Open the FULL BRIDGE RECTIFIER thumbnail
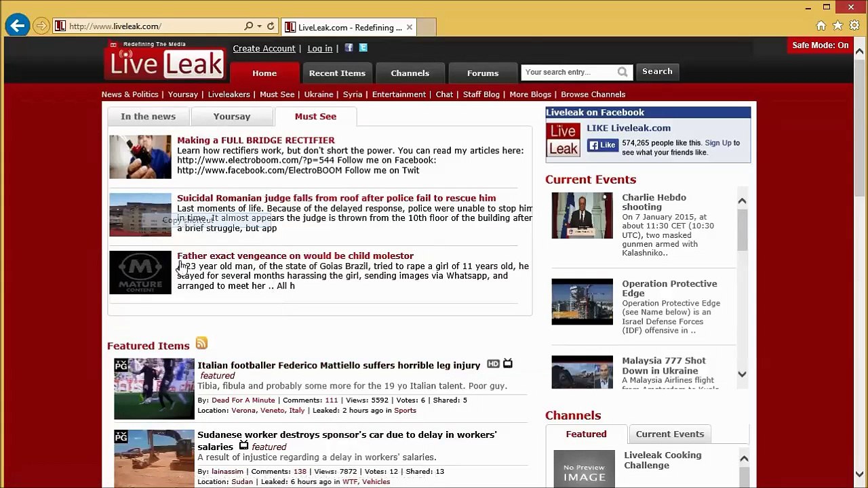Viewport: 868px width, 488px height. point(140,157)
